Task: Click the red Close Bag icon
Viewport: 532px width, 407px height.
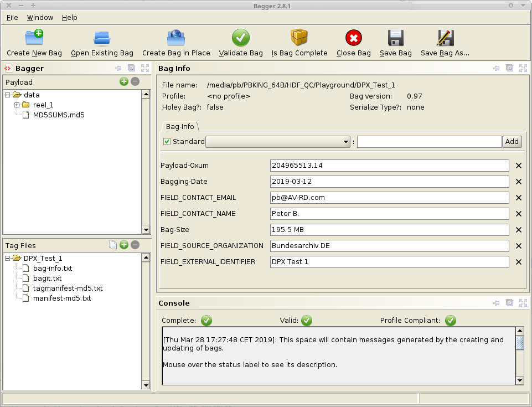Action: pos(353,38)
